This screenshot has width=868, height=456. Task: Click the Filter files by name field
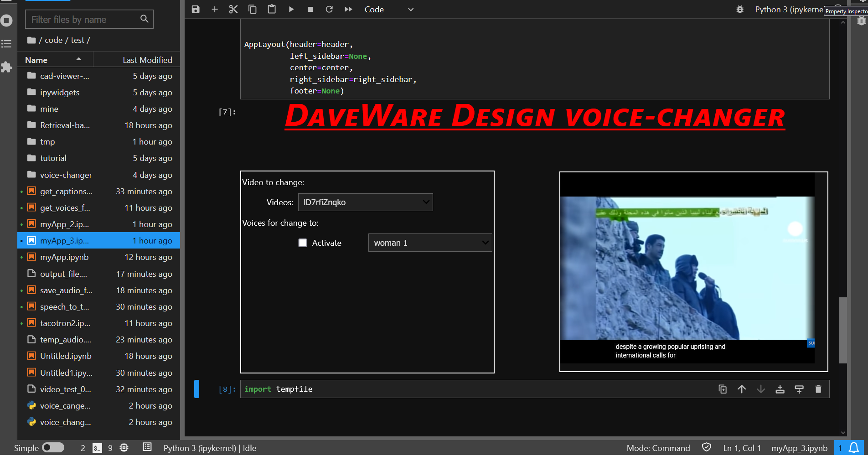[x=89, y=19]
